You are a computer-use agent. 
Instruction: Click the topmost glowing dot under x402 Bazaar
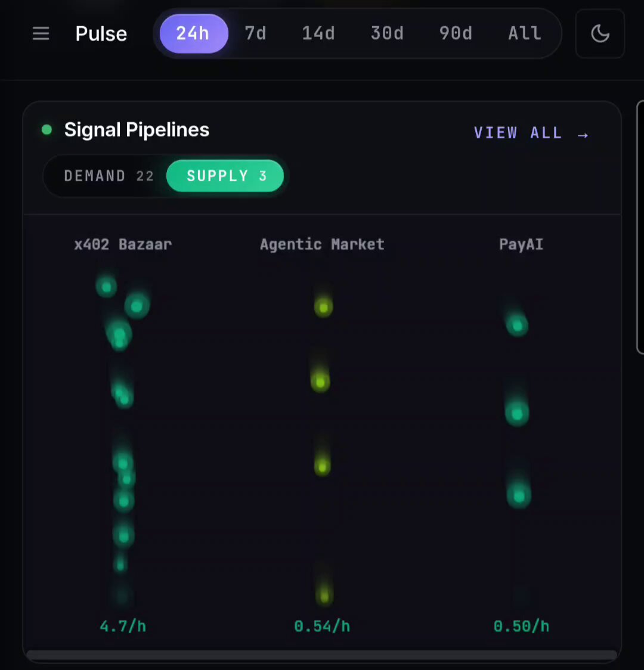[106, 287]
